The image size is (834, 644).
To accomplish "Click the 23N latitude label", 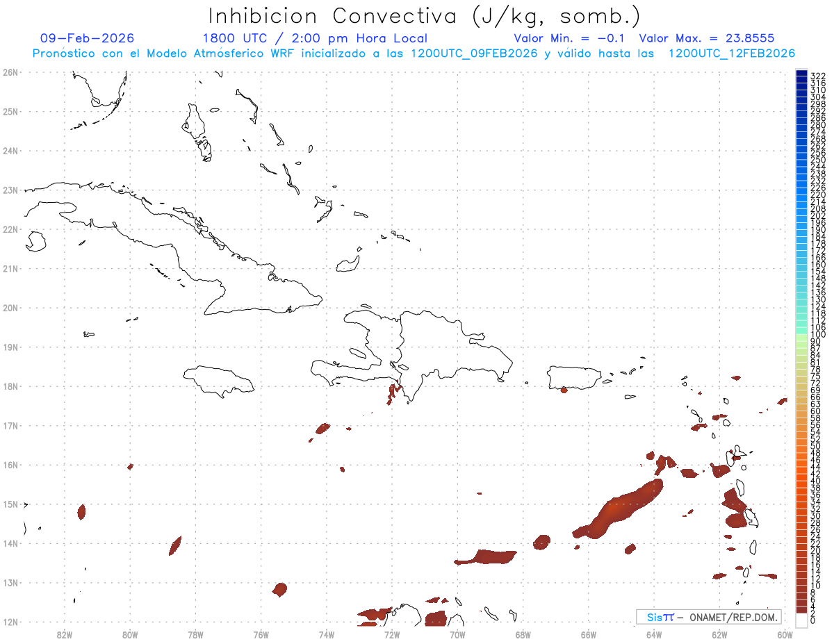I will (10, 190).
